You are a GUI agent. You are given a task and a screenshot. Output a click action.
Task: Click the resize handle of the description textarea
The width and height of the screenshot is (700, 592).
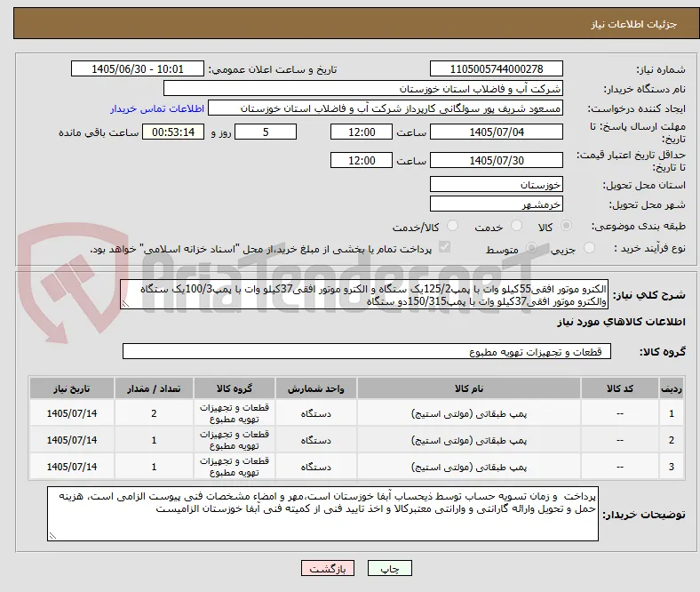pos(125,304)
